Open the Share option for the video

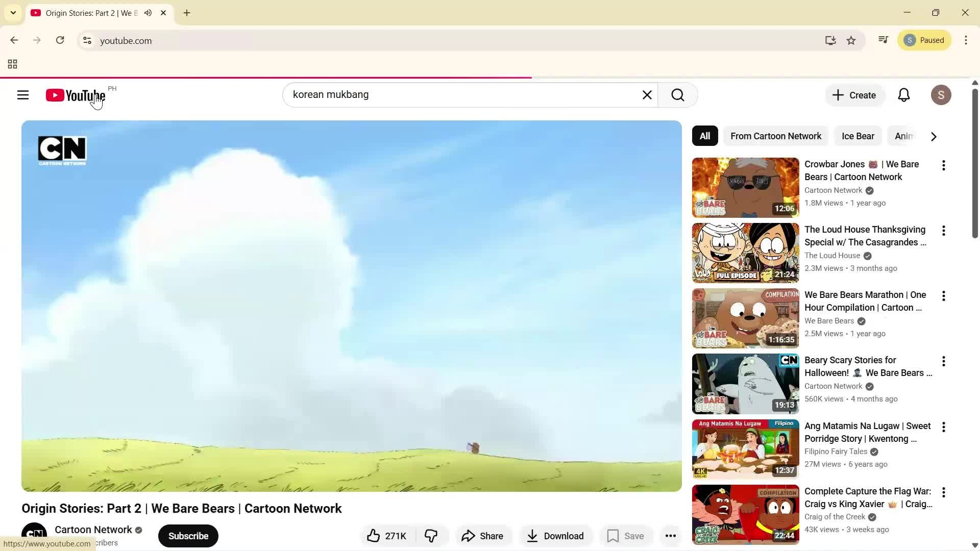pos(483,536)
